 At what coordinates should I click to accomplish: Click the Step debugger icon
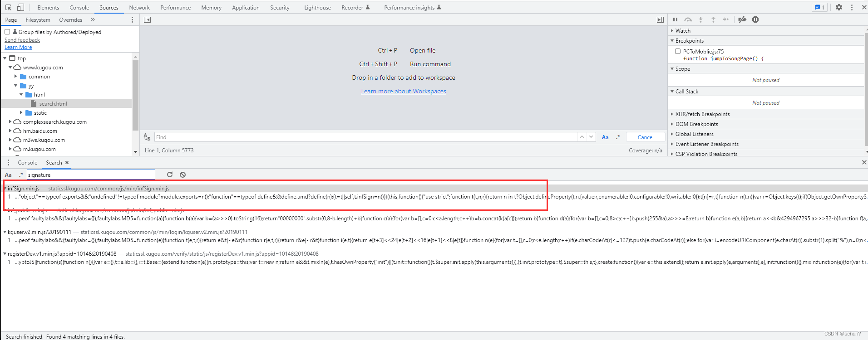coord(725,19)
